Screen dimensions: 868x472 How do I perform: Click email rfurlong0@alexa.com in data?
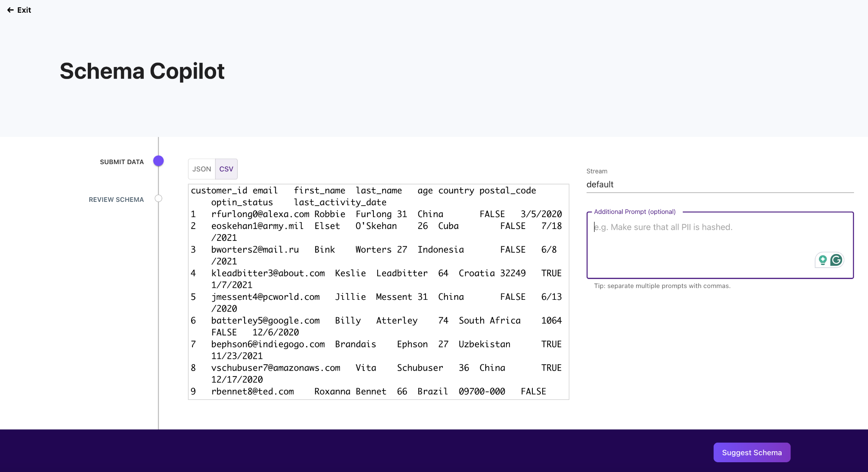(260, 214)
